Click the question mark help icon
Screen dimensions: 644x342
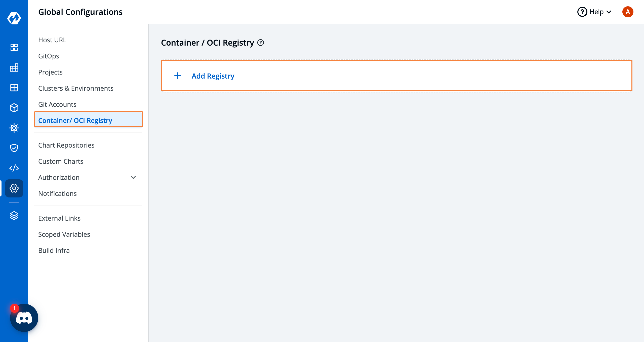click(582, 12)
